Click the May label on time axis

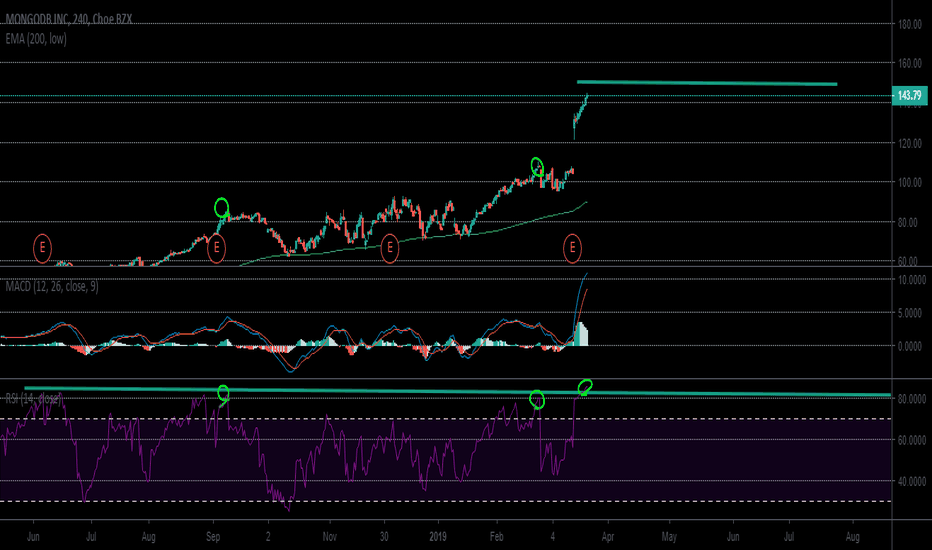click(x=669, y=537)
